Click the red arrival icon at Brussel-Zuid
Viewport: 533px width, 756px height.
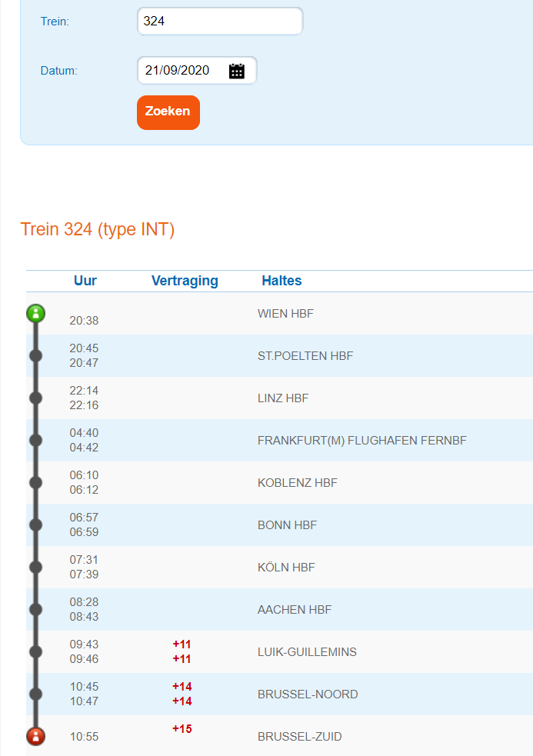pos(35,736)
